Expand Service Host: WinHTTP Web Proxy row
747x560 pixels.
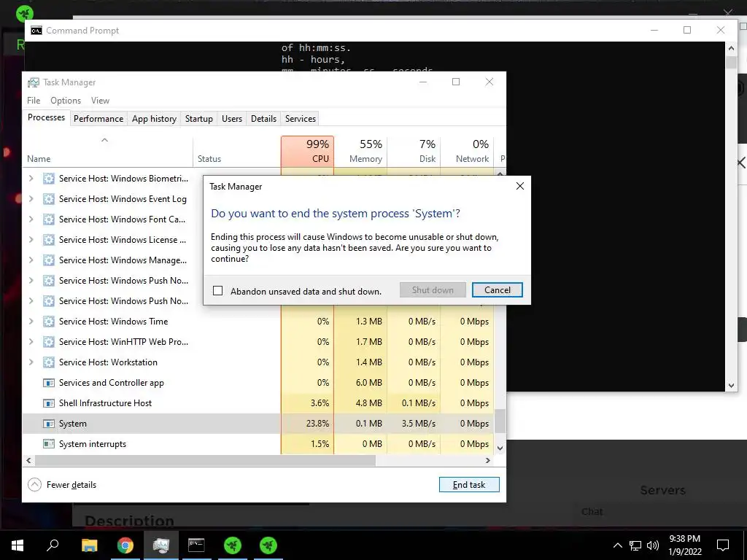31,342
